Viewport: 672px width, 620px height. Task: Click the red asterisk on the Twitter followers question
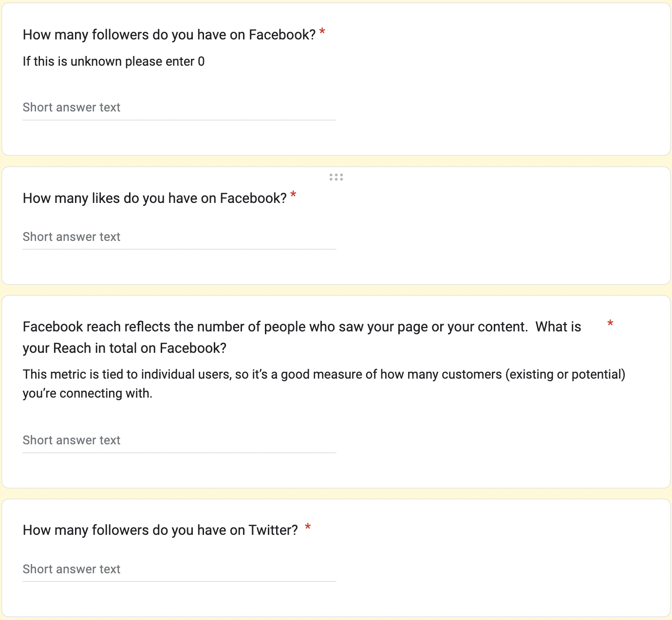click(308, 526)
